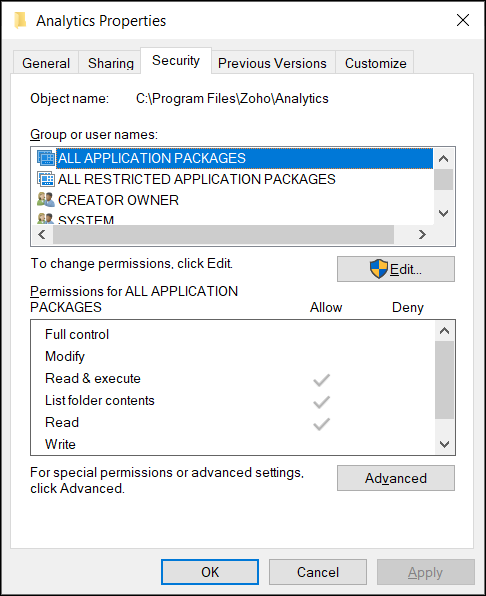Viewport: 486px width, 596px height.
Task: Click the shield icon on Edit button
Action: coord(379,269)
